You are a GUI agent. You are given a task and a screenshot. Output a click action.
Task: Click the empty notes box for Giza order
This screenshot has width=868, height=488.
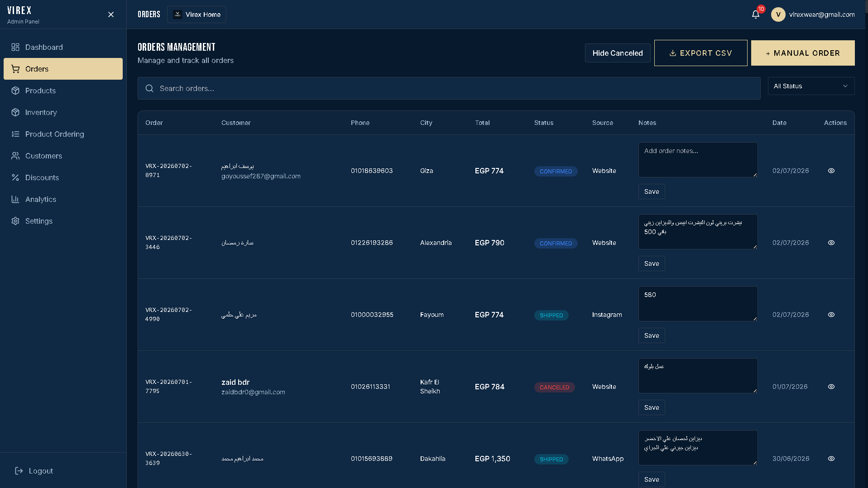tap(698, 160)
